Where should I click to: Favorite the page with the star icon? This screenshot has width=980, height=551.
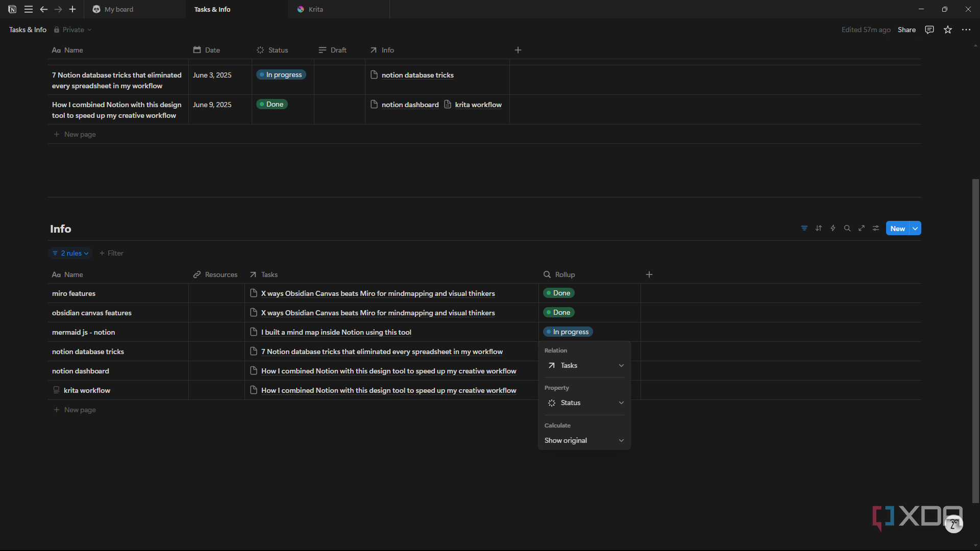coord(948,30)
